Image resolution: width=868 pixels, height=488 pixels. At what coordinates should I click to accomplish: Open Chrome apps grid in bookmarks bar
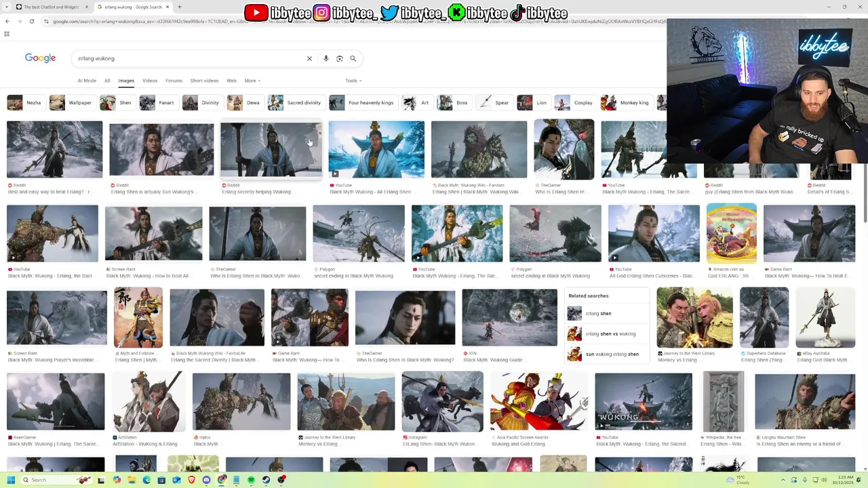coord(7,34)
